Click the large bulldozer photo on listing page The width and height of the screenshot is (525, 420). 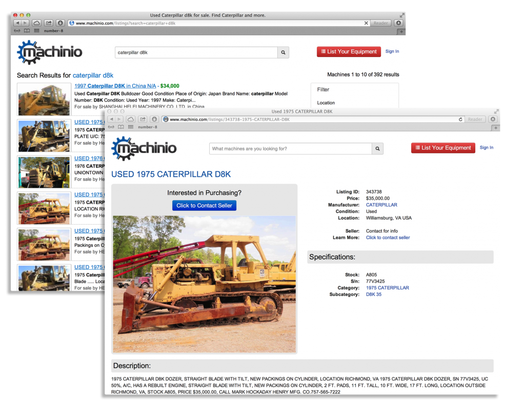click(204, 284)
